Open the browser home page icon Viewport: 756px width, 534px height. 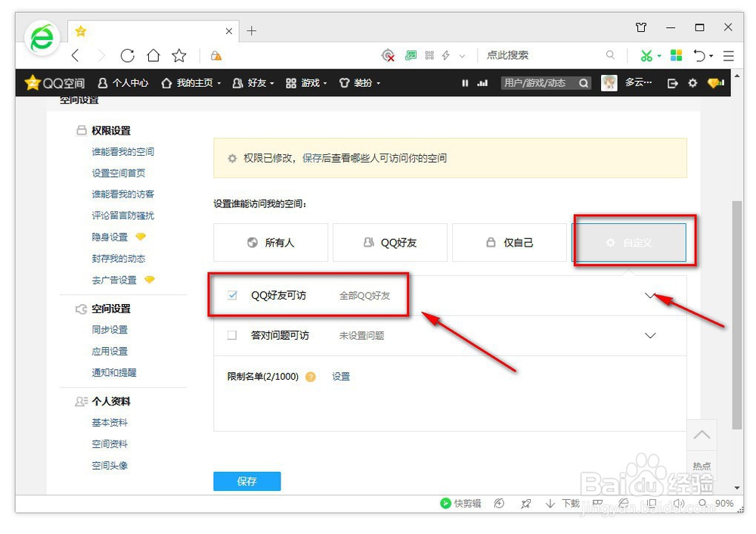pyautogui.click(x=153, y=55)
